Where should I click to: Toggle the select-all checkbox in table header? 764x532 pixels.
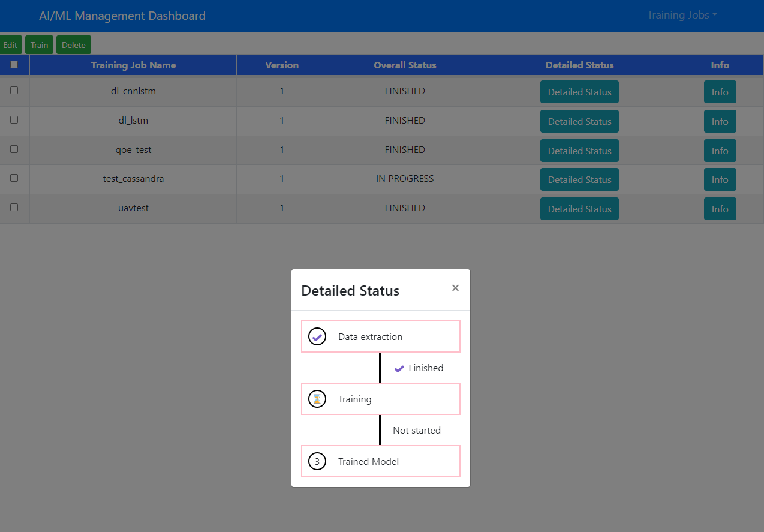click(x=14, y=65)
